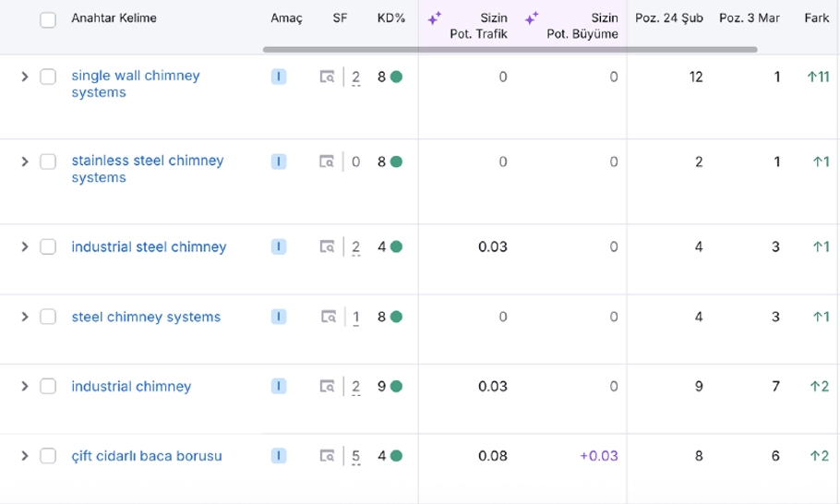Click SERP features icon in industrial chimney row

tap(327, 387)
